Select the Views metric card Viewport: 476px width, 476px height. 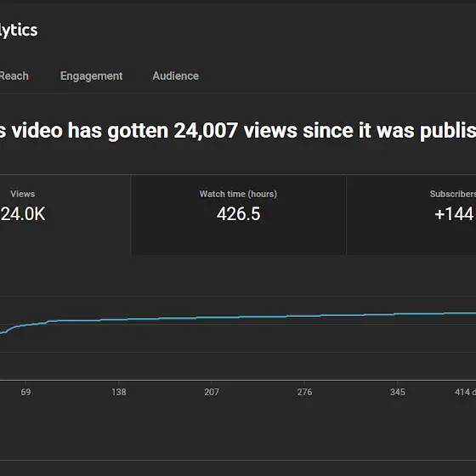point(65,215)
